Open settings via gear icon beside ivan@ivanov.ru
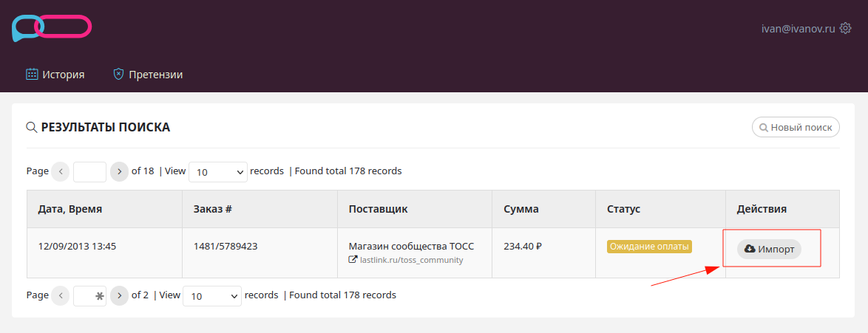The width and height of the screenshot is (868, 333). point(845,28)
